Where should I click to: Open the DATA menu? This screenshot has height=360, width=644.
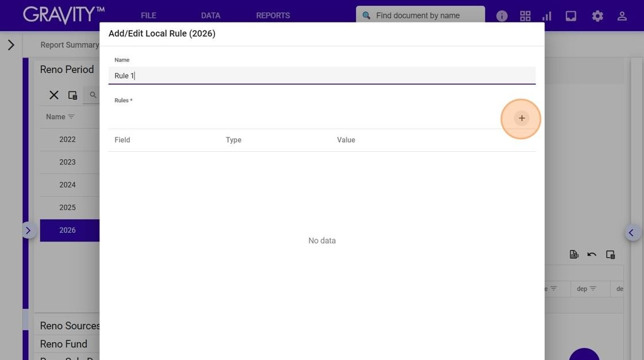click(210, 16)
